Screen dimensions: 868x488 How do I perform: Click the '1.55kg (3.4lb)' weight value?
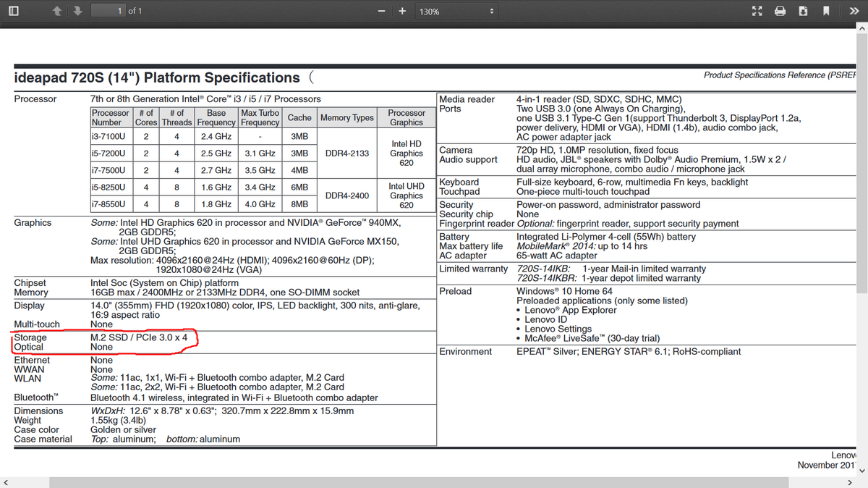coord(119,420)
